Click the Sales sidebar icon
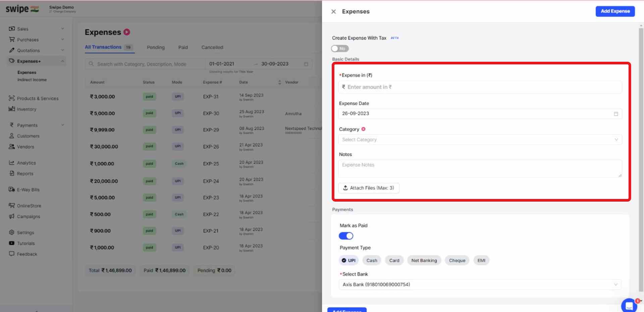644x312 pixels. point(12,29)
